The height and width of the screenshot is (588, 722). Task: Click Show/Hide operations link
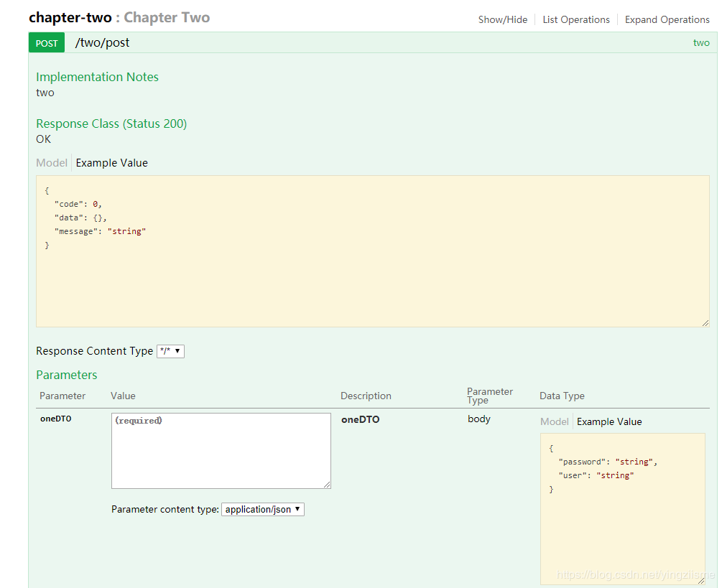click(x=502, y=20)
